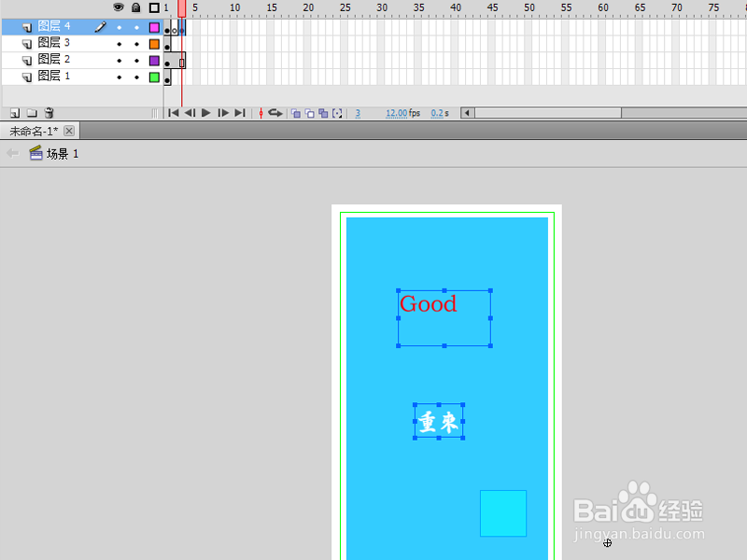Click the Show/Hide All Layers eye icon
The height and width of the screenshot is (560, 747).
coord(119,7)
